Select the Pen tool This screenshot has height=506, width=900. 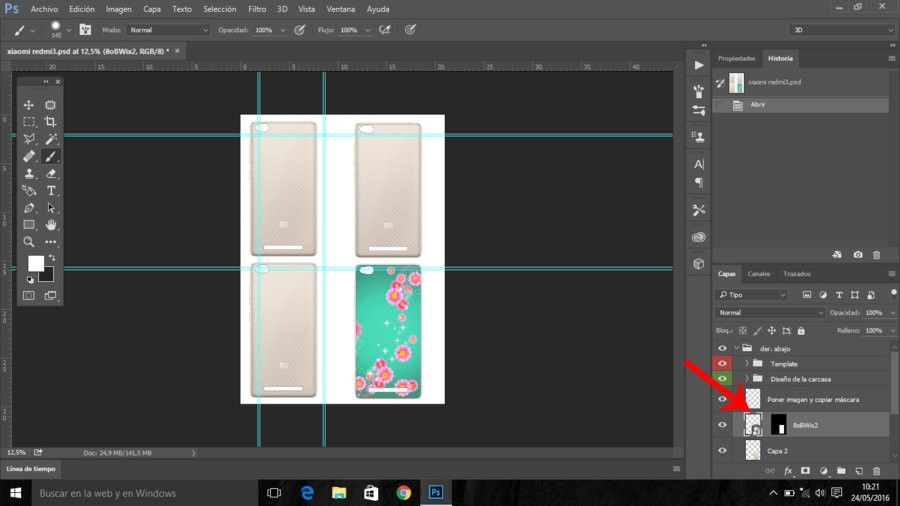coord(29,208)
